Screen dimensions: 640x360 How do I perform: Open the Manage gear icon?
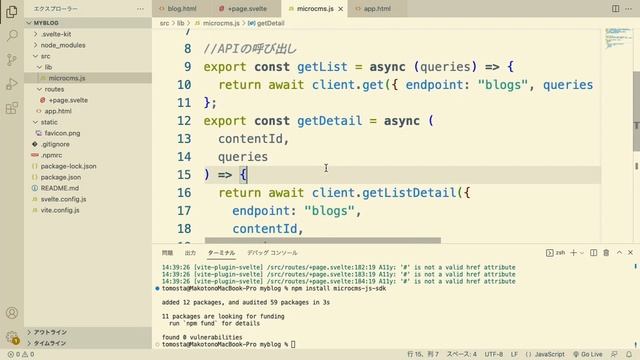tap(12, 337)
